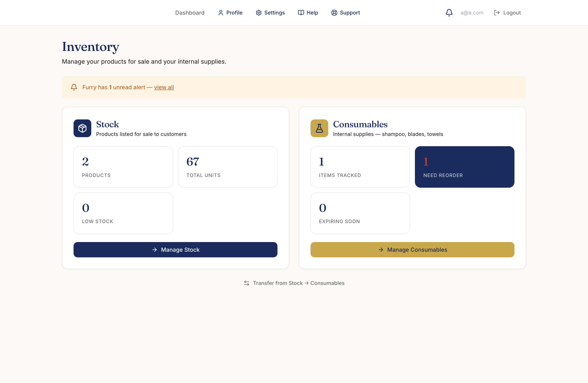The height and width of the screenshot is (383, 588).
Task: Click the Consumables section title
Action: pyautogui.click(x=360, y=124)
